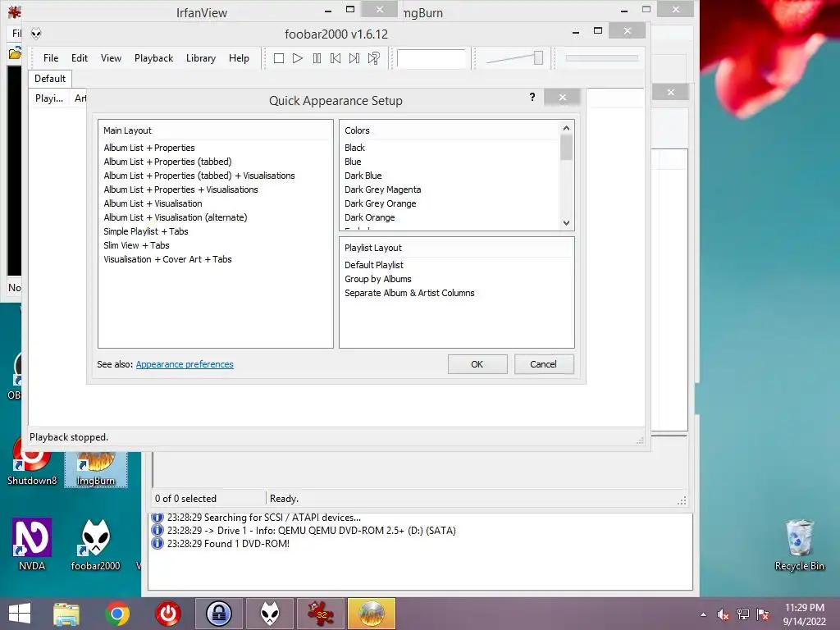Click the Colors list scroll-up arrow

click(x=566, y=128)
